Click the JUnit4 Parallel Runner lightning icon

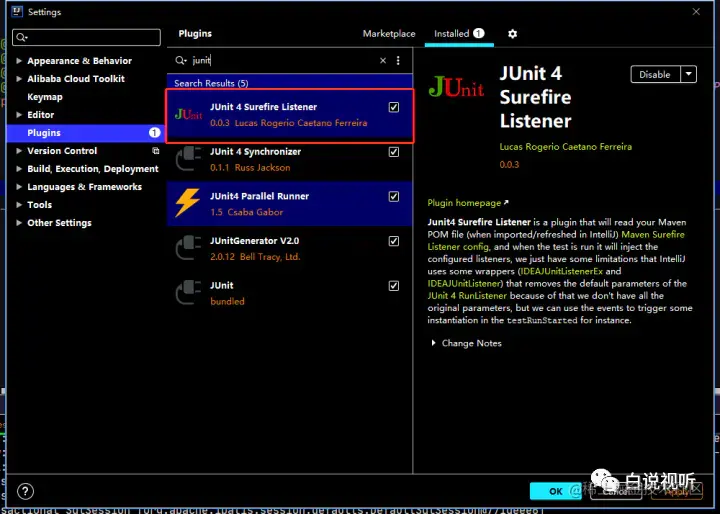point(188,203)
